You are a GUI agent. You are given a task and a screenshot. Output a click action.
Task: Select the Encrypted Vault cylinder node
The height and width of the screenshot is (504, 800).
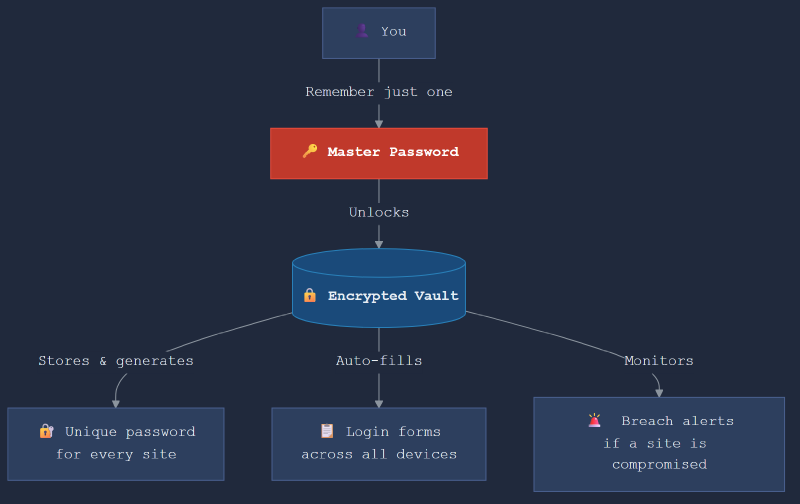tap(379, 288)
